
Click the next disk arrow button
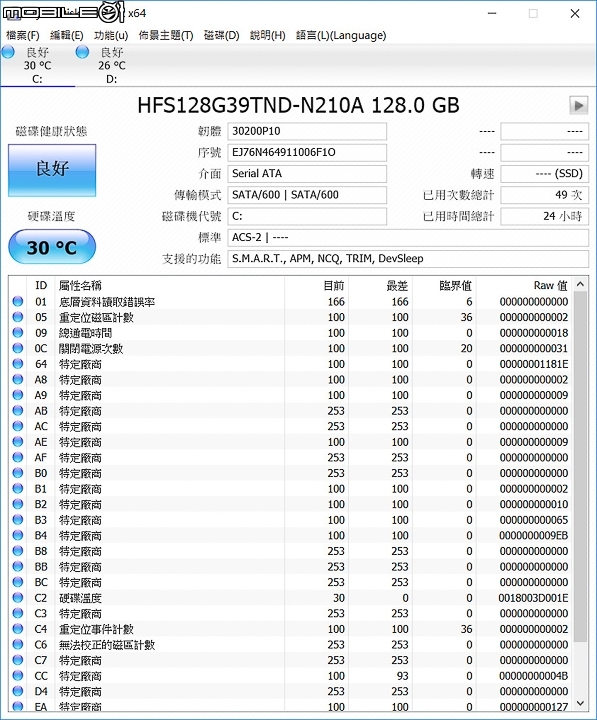pyautogui.click(x=579, y=105)
